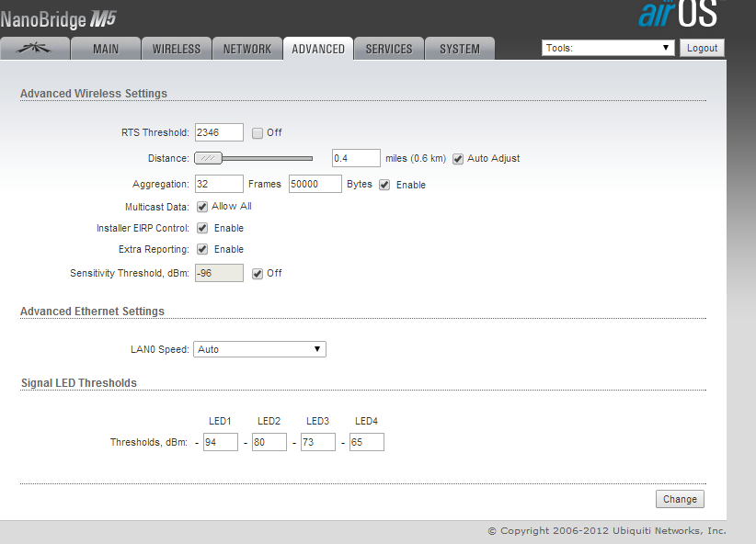Click the Distance slider handle
Image resolution: width=756 pixels, height=544 pixels.
pyautogui.click(x=208, y=158)
